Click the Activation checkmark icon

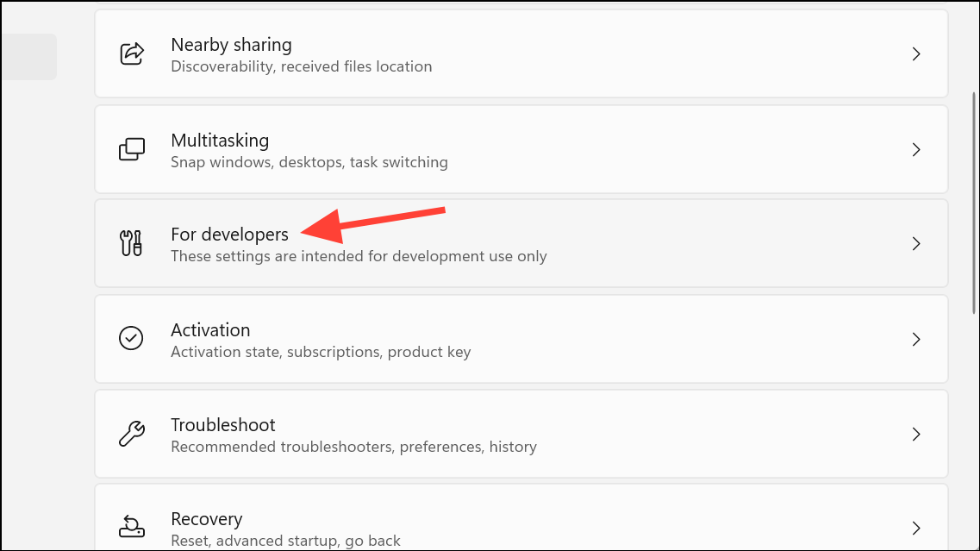(x=131, y=338)
